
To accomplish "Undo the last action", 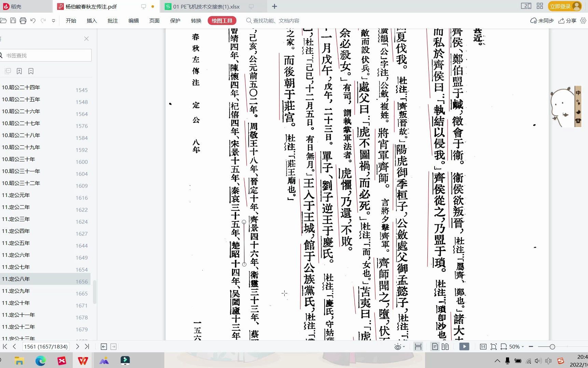I will tap(33, 21).
